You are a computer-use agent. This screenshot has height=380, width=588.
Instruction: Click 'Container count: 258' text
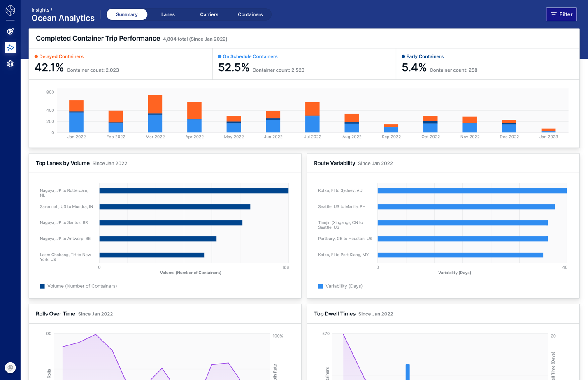pos(453,70)
